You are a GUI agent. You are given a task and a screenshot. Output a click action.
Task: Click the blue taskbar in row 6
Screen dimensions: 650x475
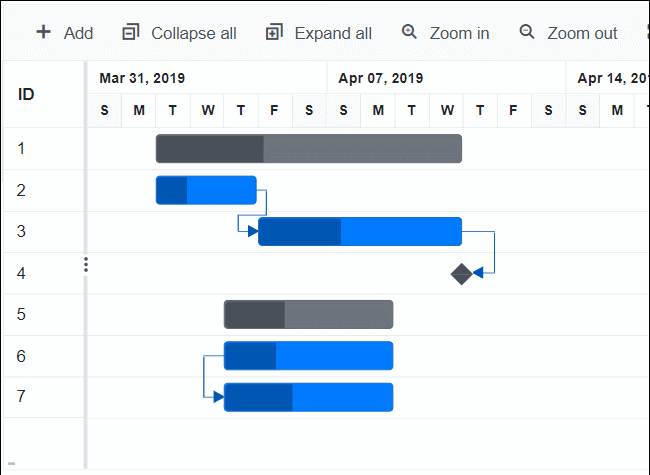point(308,356)
